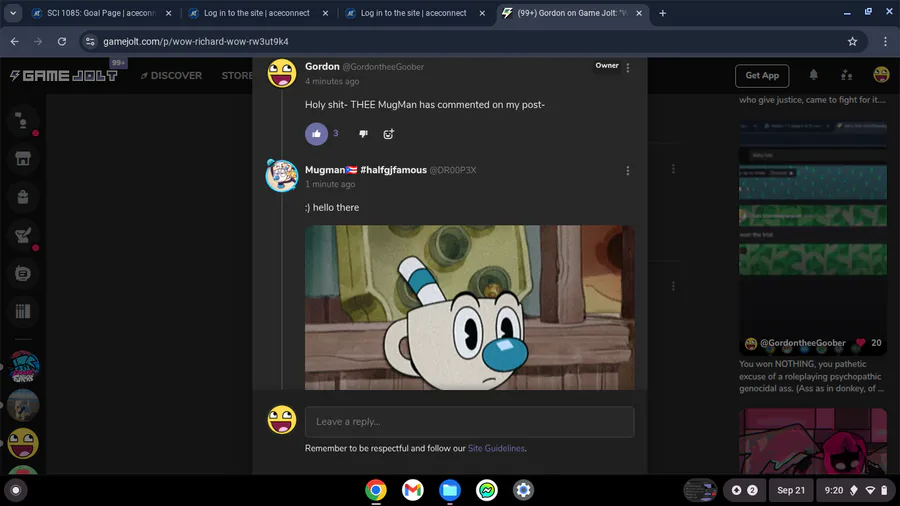
Task: Open Mugman's profile avatar
Action: coord(282,176)
